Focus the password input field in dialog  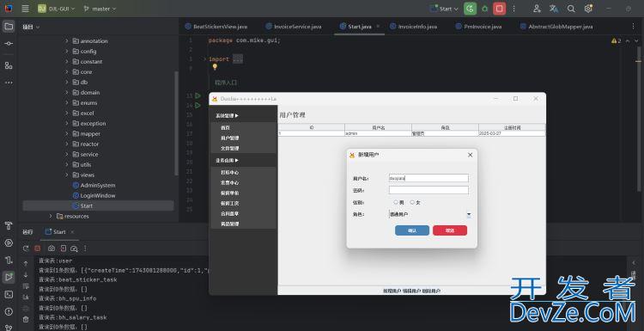point(428,190)
